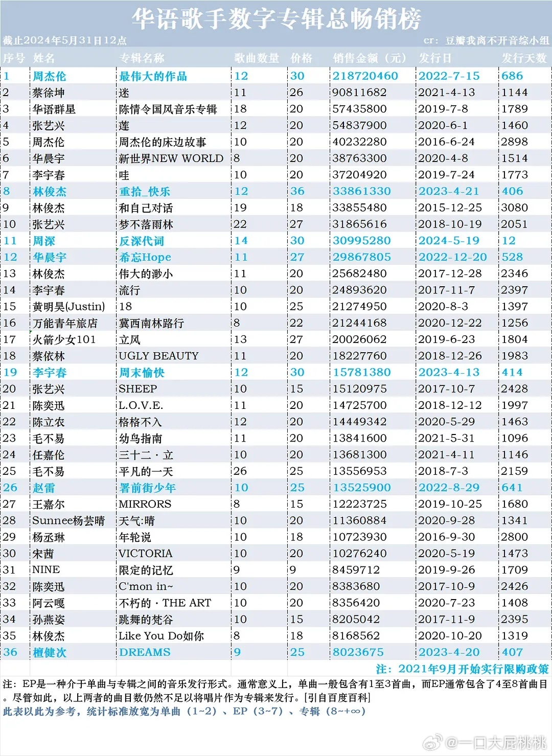Image resolution: width=552 pixels, height=756 pixels.
Task: Click the 专辑名称 column header
Action: tap(142, 58)
